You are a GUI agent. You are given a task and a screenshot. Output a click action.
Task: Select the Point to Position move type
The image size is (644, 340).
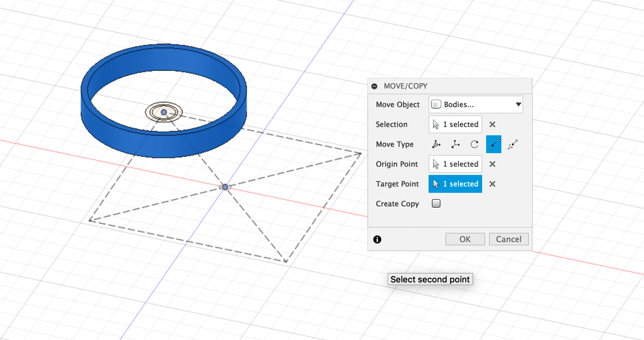(512, 144)
